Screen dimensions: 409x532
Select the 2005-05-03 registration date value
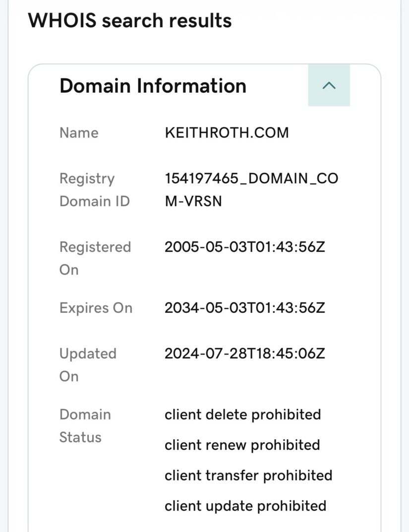244,247
